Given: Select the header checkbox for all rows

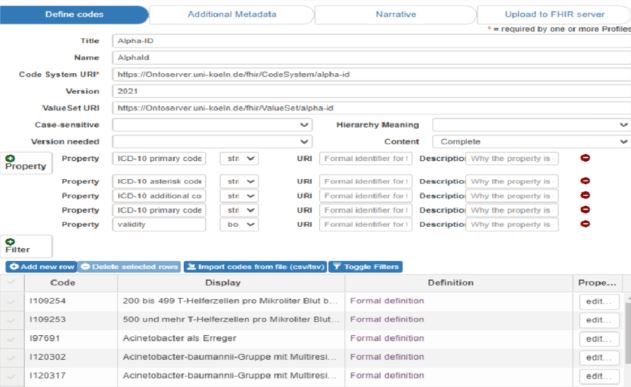Looking at the screenshot, I should point(11,282).
